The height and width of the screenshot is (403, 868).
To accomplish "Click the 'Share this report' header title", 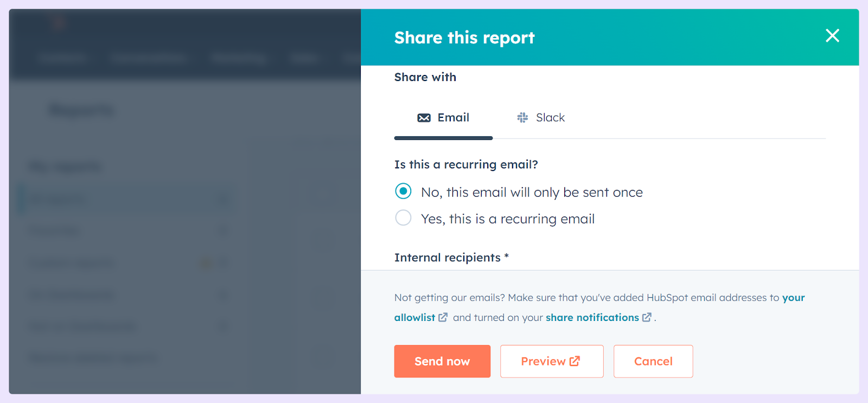I will 464,37.
